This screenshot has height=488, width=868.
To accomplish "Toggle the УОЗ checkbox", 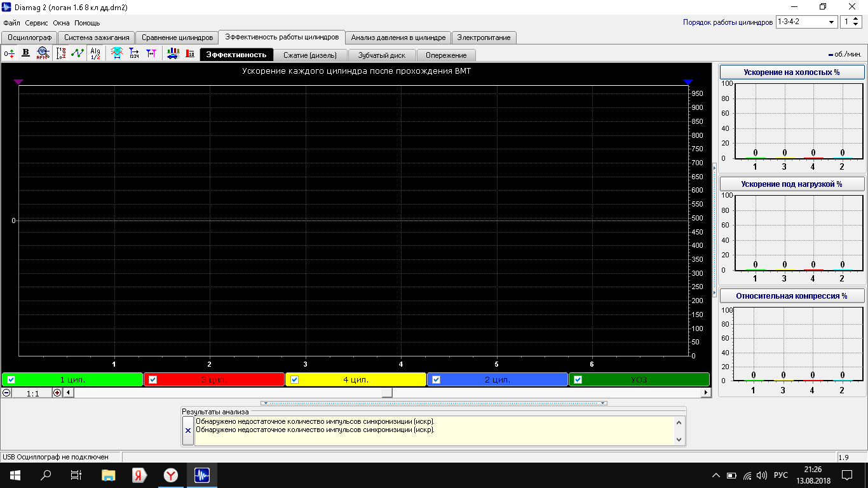I will pos(578,380).
